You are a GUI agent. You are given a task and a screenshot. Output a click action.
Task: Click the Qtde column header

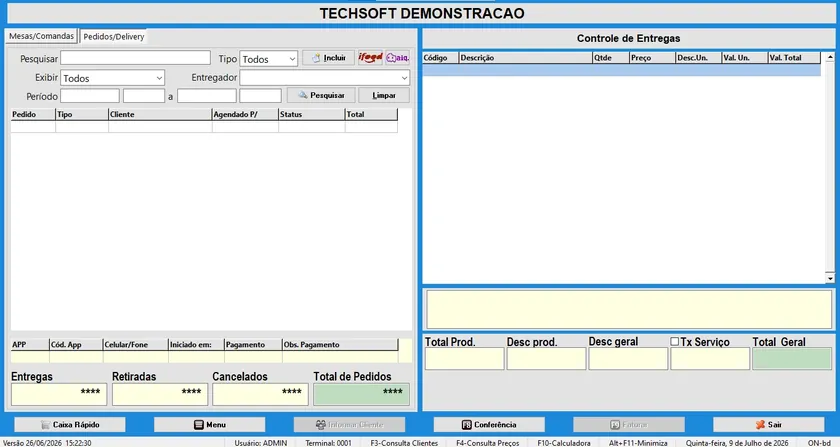coord(611,57)
